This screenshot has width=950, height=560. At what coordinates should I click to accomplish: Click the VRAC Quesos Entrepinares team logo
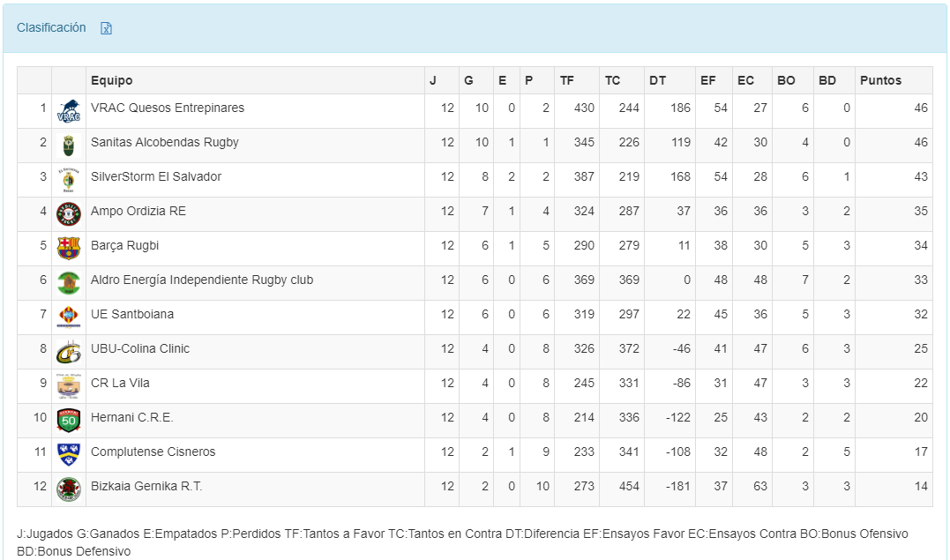68,111
